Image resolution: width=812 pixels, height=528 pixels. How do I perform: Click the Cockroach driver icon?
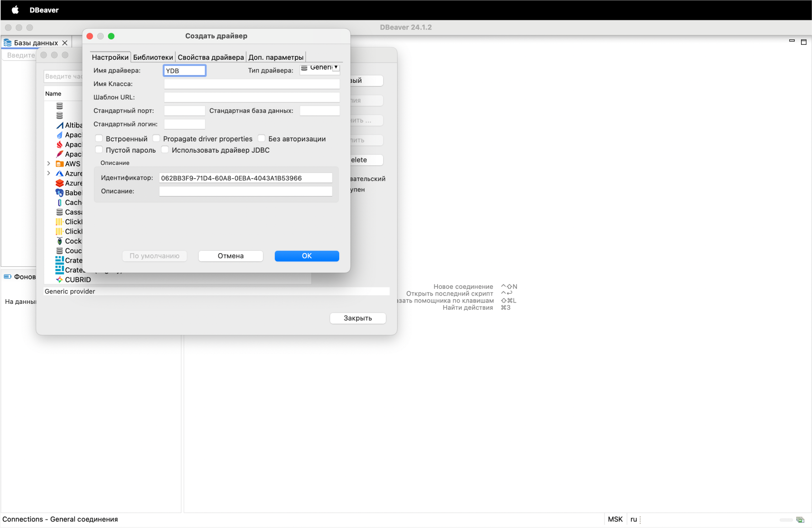59,241
